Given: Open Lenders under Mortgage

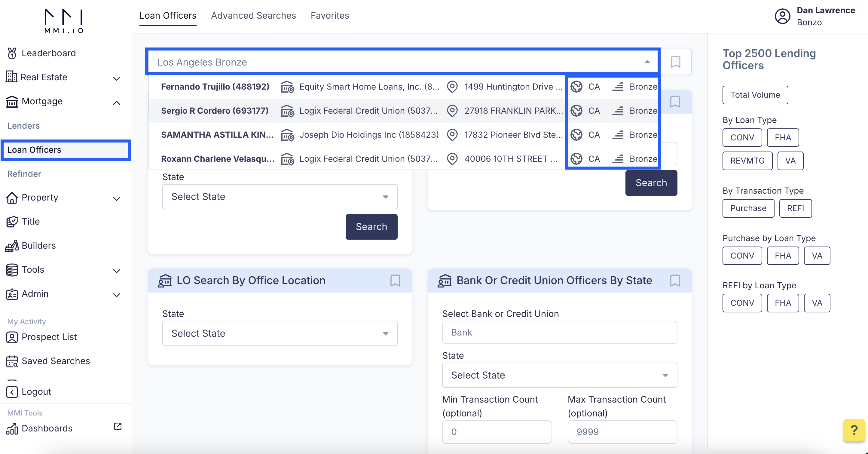Looking at the screenshot, I should coord(23,126).
